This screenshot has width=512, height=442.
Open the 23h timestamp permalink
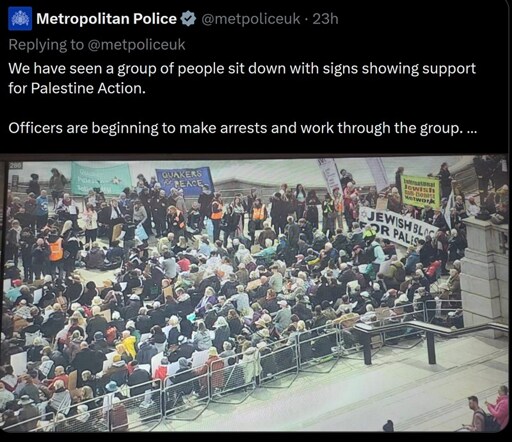(325, 19)
